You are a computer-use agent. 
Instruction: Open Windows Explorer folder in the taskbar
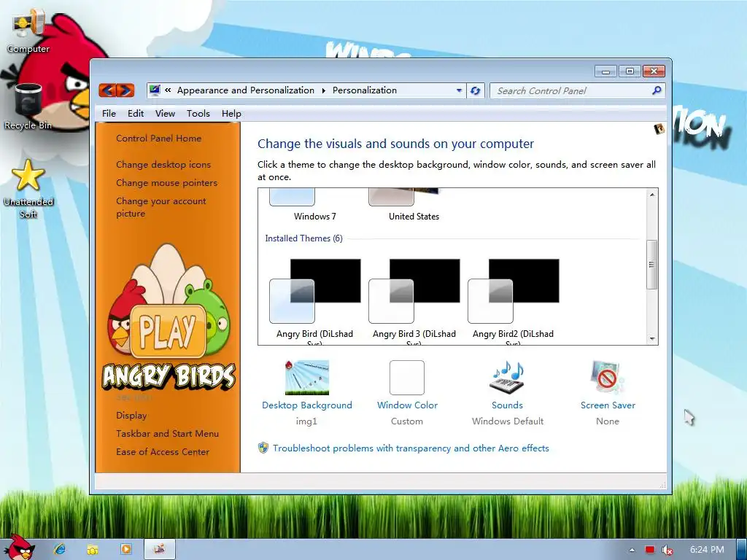click(x=93, y=549)
